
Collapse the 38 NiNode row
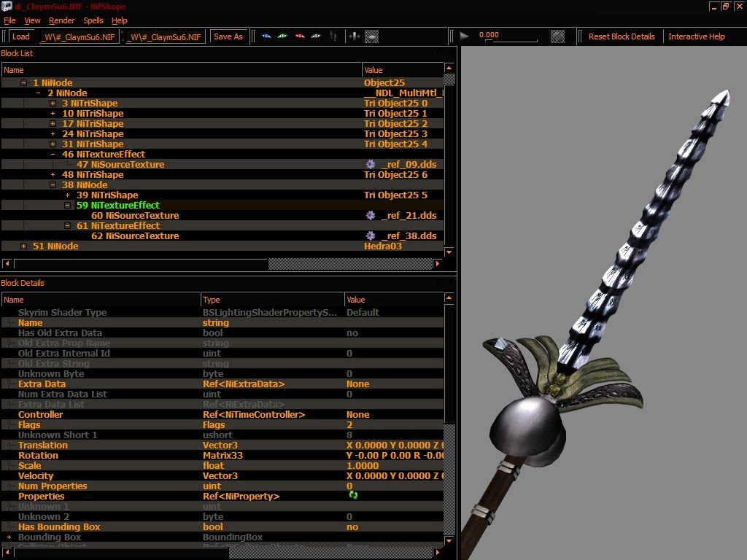click(x=53, y=184)
